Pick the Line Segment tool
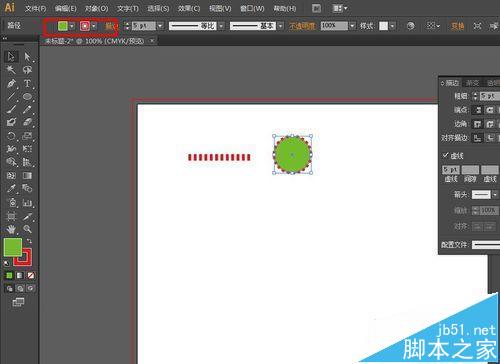Image resolution: width=500 pixels, height=364 pixels. coord(11,97)
